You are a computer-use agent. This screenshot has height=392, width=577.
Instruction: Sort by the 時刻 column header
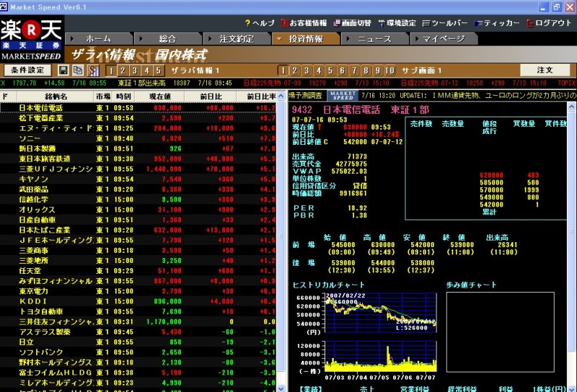[123, 97]
